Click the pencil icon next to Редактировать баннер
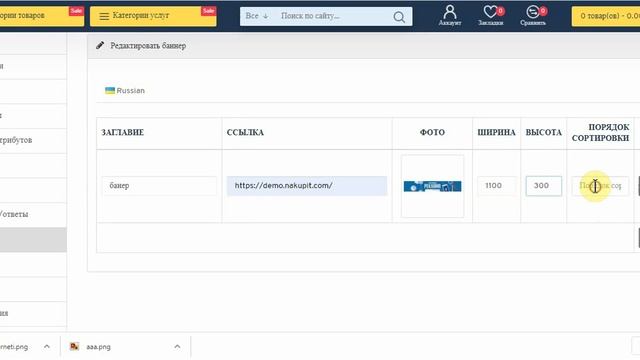 [x=100, y=45]
